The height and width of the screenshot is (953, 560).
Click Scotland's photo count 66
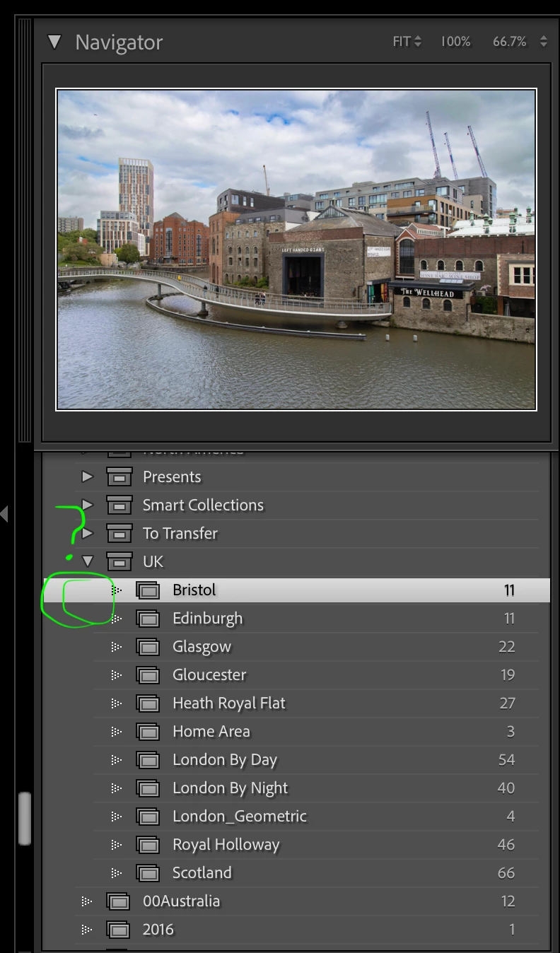click(506, 873)
